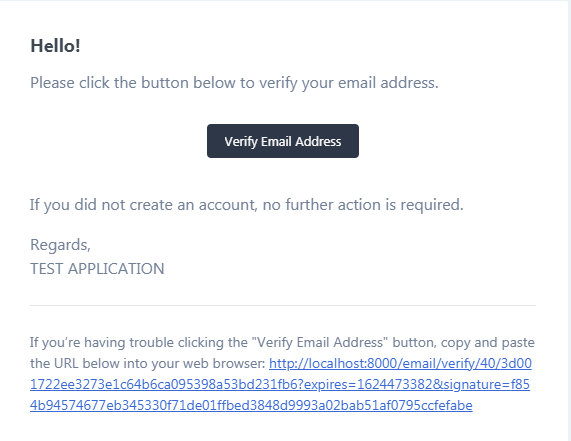Screen dimensions: 571x441
Task: Click the TEST APPLICATION signature text
Action: tap(97, 269)
